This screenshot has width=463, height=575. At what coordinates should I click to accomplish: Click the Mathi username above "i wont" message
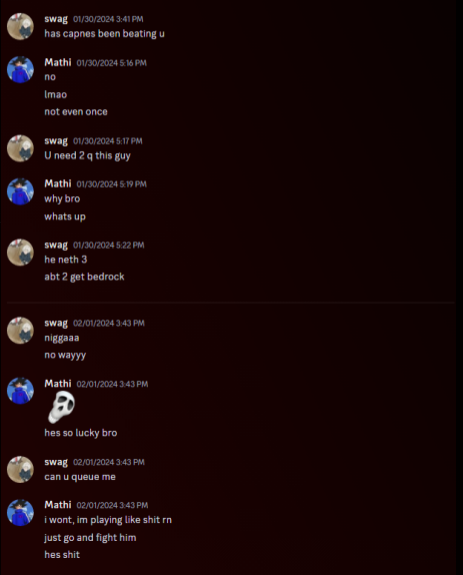click(58, 505)
